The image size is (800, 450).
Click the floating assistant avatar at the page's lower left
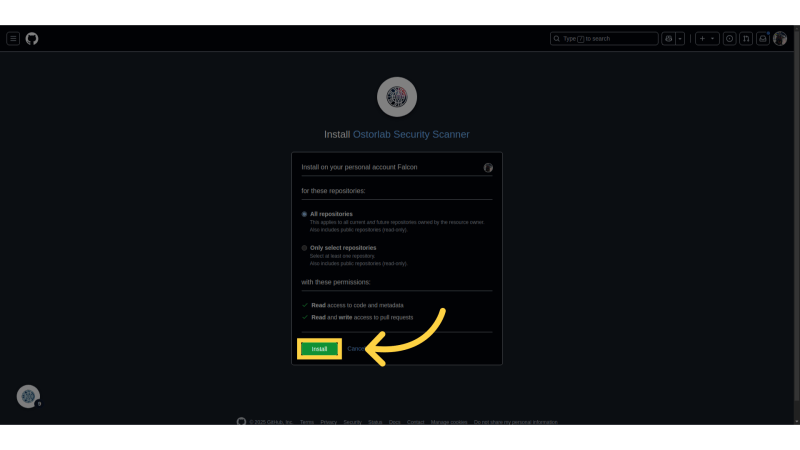point(28,396)
